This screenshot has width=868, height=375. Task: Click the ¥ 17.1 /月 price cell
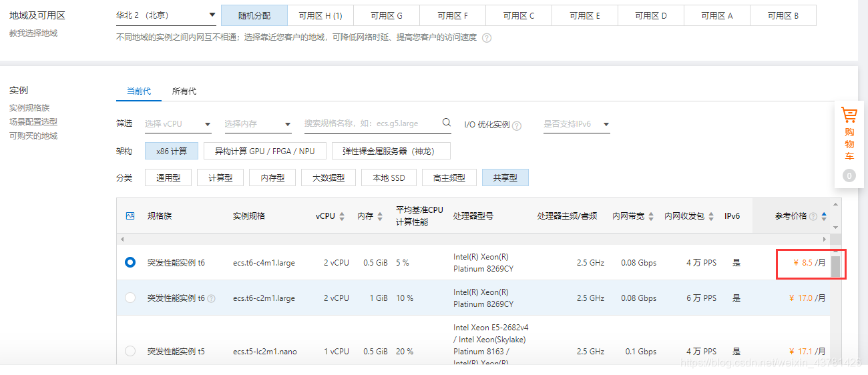[807, 351]
